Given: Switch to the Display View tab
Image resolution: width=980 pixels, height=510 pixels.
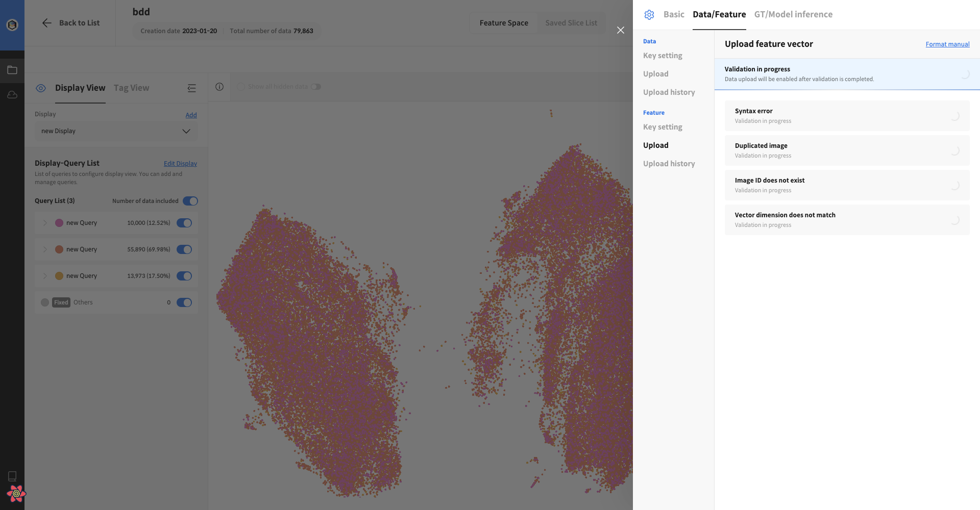Looking at the screenshot, I should [x=80, y=88].
